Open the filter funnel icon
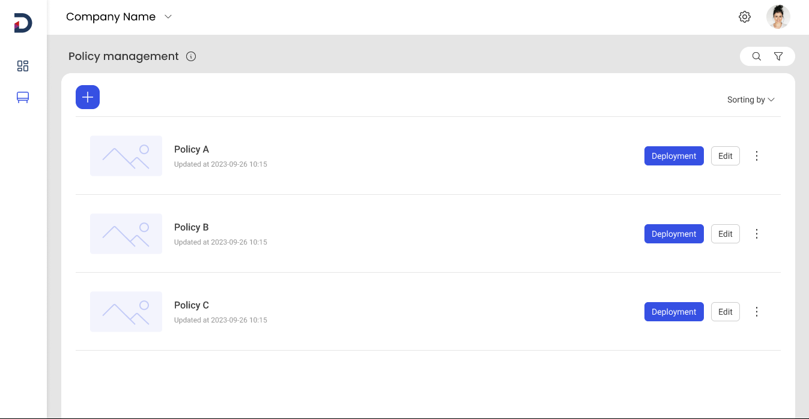 pyautogui.click(x=778, y=56)
